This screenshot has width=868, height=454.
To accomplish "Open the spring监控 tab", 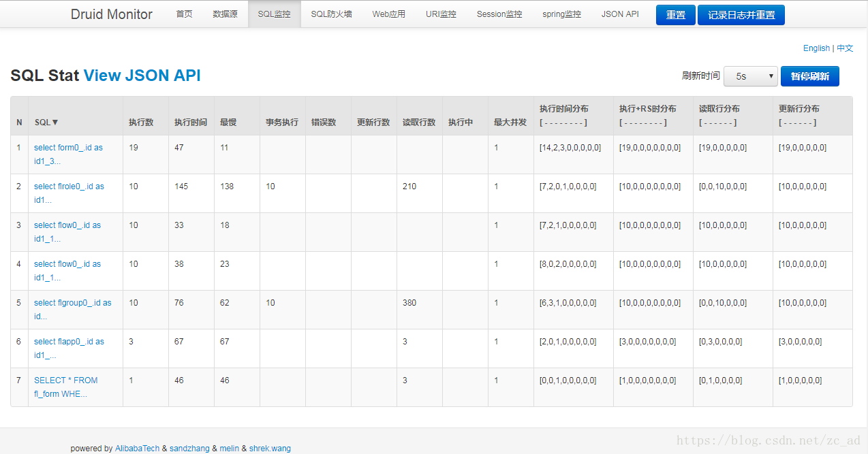I will [562, 14].
